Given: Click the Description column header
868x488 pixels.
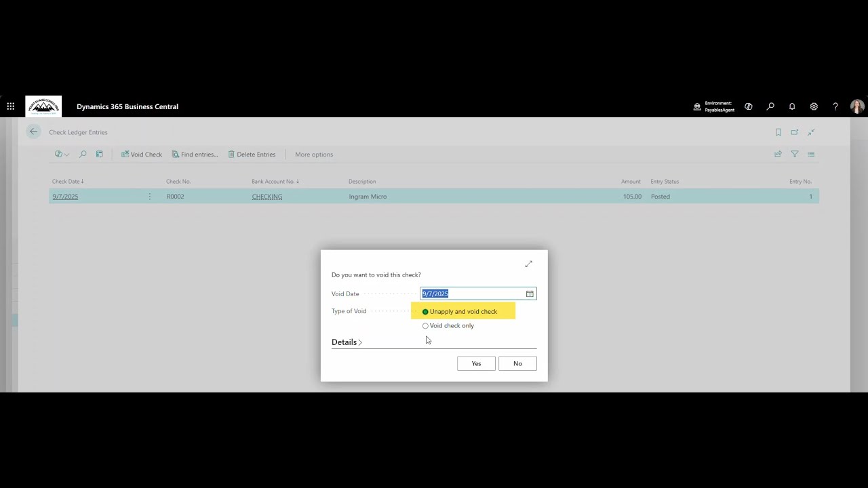Looking at the screenshot, I should [x=362, y=182].
